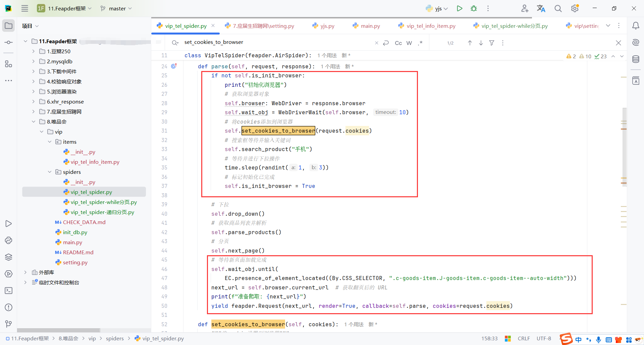Toggle whole words search option
Screen dimensions: 644x345
tap(409, 43)
